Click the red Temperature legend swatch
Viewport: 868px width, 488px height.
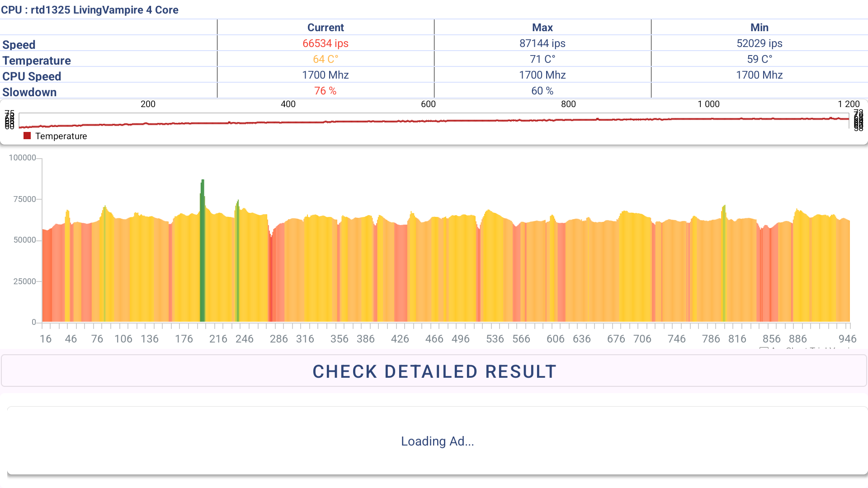[27, 136]
